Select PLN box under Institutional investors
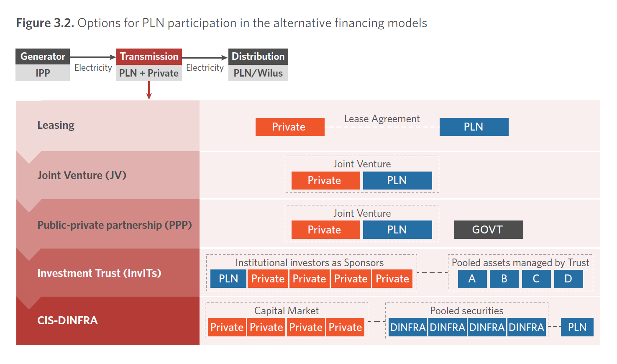The height and width of the screenshot is (364, 617). coord(228,279)
